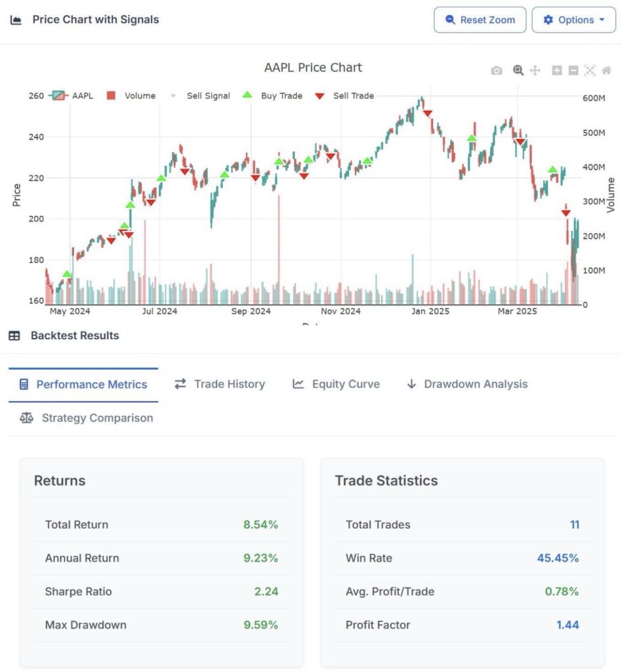Toggle AAPL candlestick trace in legend
Screen dimensions: 622x672
(71, 96)
